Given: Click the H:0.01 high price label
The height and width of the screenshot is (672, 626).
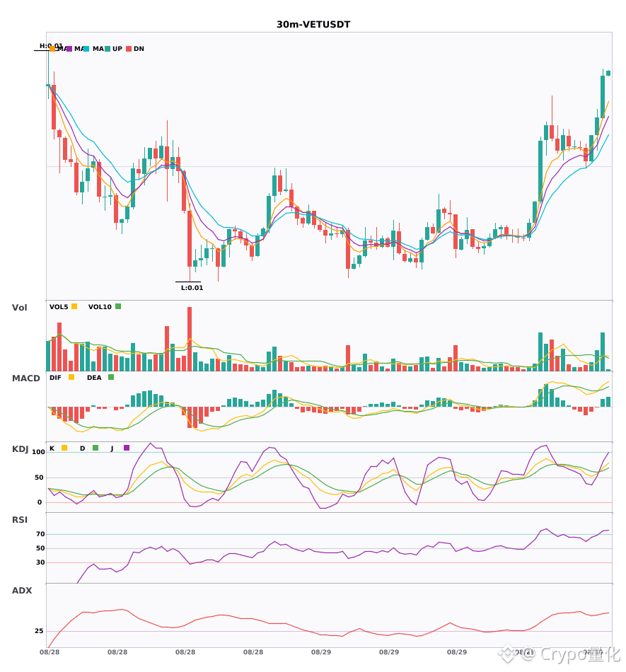Looking at the screenshot, I should (x=51, y=45).
